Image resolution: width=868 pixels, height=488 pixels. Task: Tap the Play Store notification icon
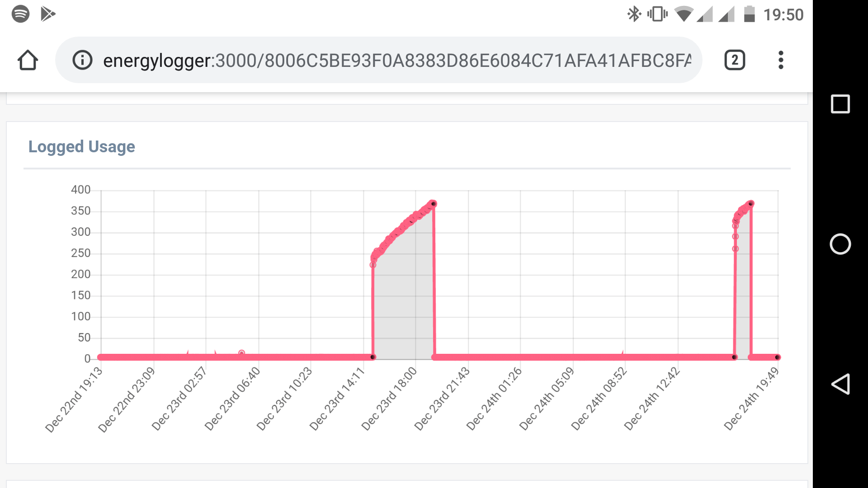48,14
